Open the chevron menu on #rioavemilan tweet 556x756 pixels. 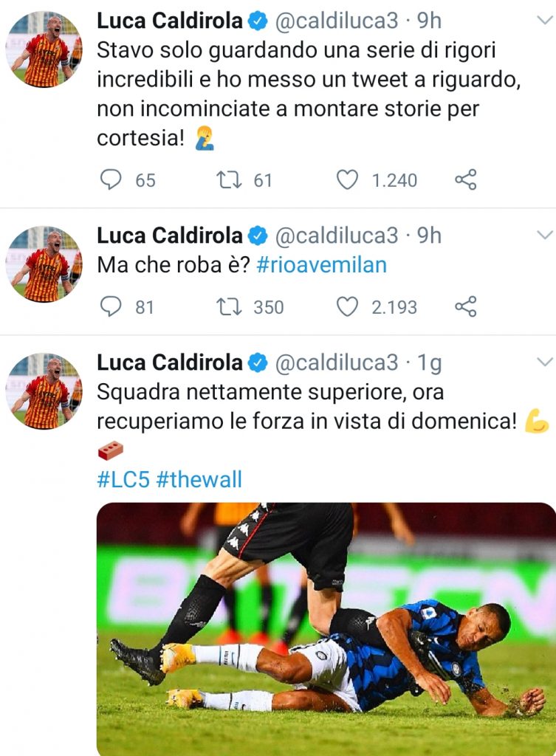pyautogui.click(x=544, y=236)
